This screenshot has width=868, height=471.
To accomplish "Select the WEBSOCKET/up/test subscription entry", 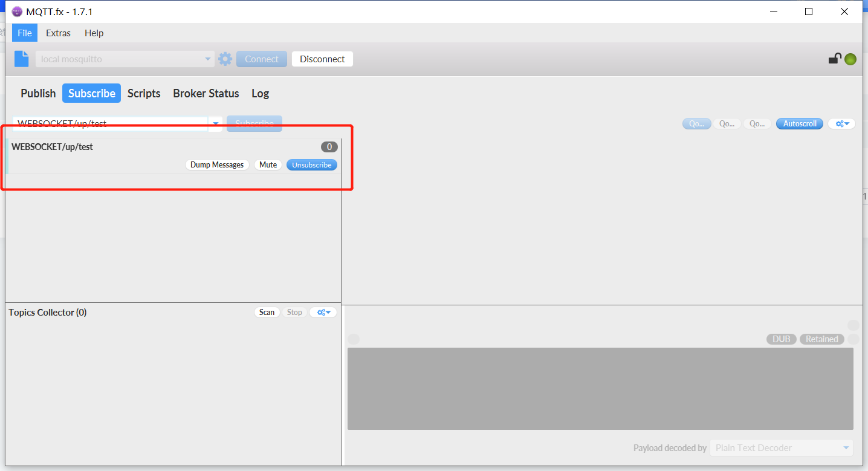I will tap(173, 156).
